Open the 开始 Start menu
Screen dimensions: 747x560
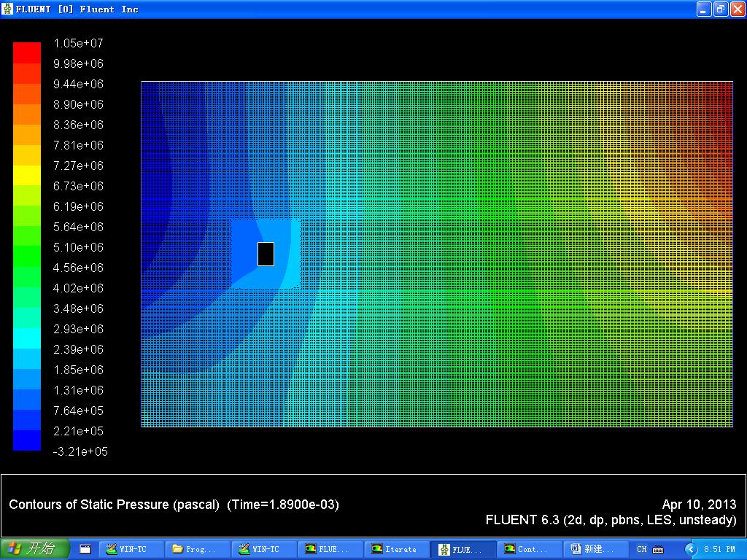tap(34, 549)
